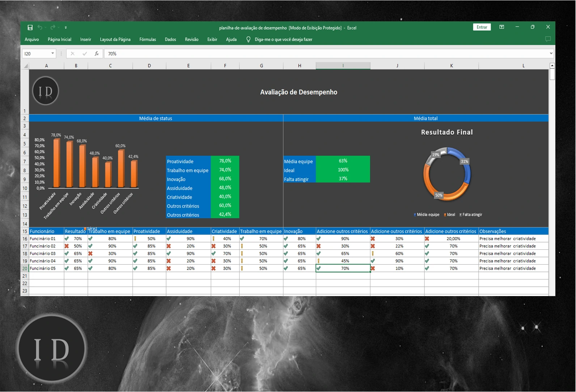Image resolution: width=576 pixels, height=392 pixels.
Task: Open the comments speech bubble icon
Action: pyautogui.click(x=548, y=39)
